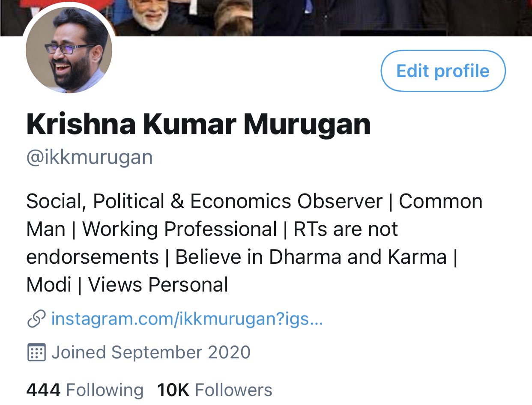Select the name Krishna Kumar Murugan
This screenshot has height=405, width=532.
click(198, 124)
